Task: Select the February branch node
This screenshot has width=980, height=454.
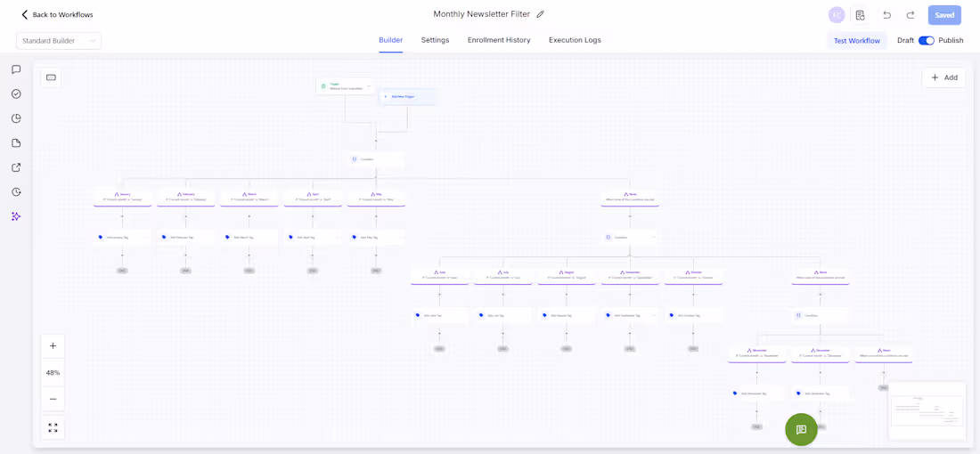Action: click(x=185, y=198)
